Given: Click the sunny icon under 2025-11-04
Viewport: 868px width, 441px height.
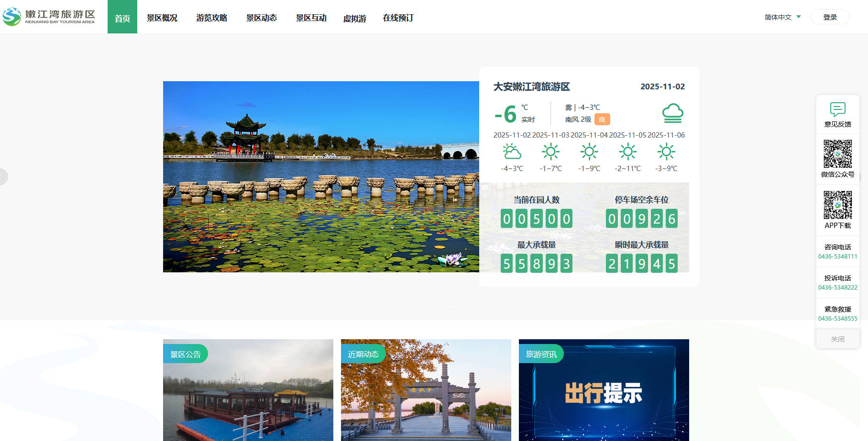Looking at the screenshot, I should tap(589, 152).
